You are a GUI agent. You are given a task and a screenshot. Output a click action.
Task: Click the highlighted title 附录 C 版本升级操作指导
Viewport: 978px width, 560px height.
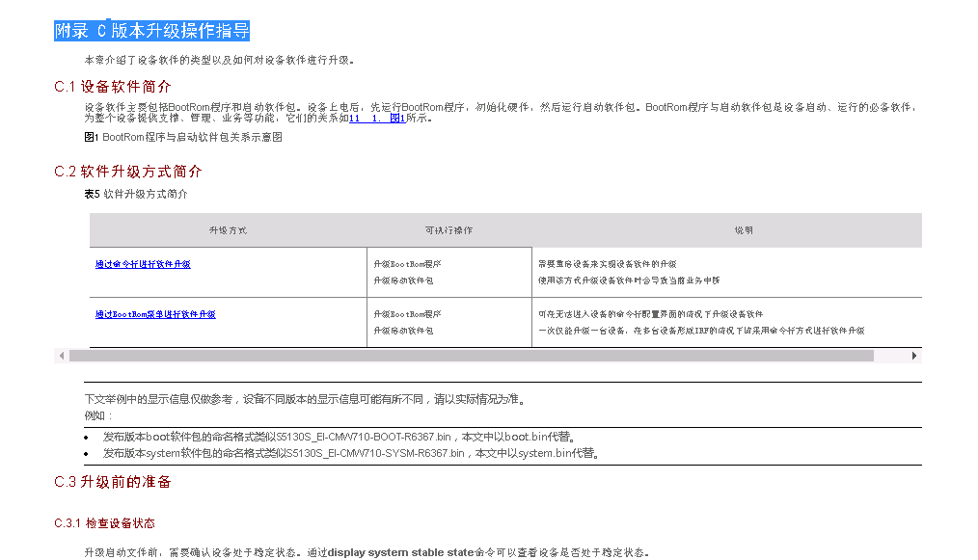click(x=152, y=30)
